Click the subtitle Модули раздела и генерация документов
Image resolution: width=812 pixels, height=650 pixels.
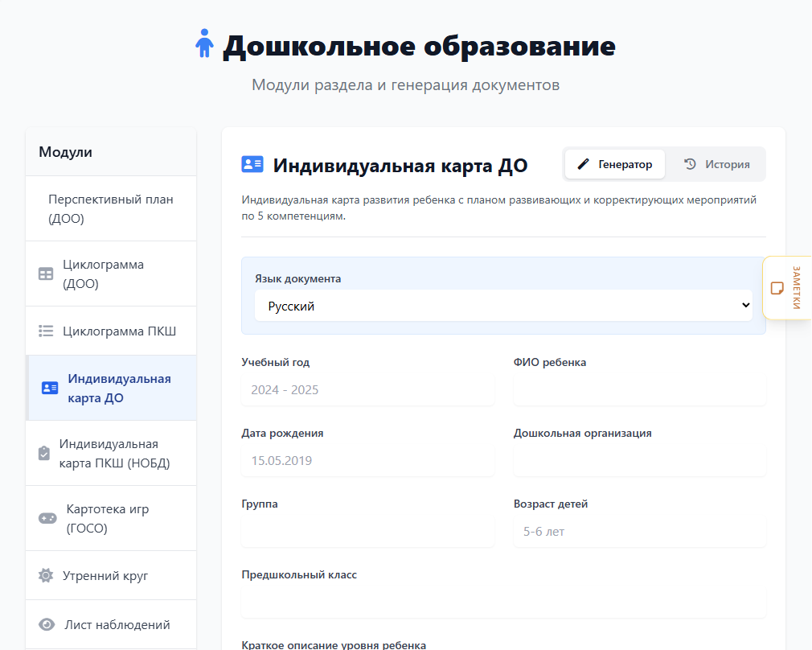(405, 85)
